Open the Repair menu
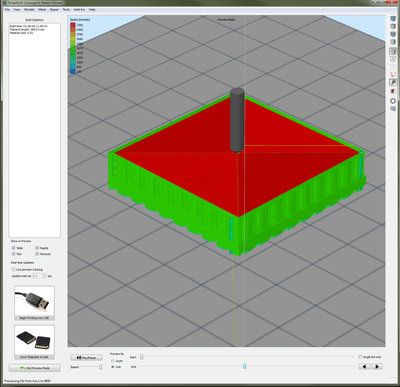 (54, 10)
